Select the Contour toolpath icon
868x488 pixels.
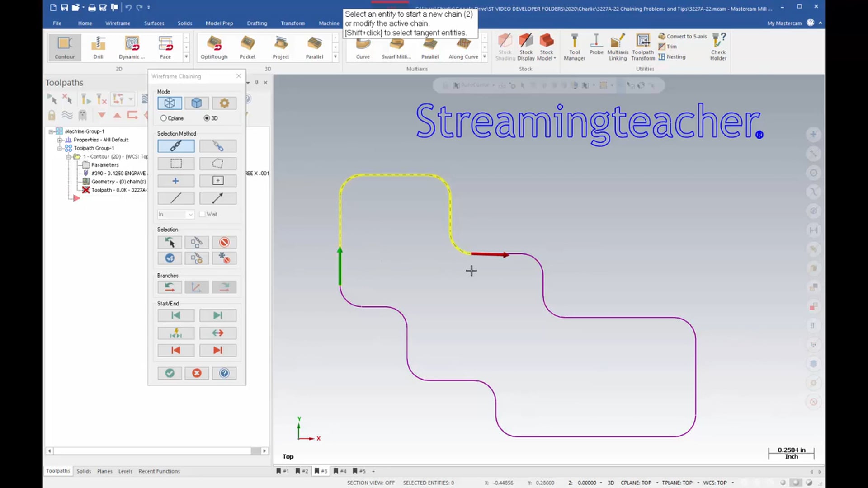(65, 47)
